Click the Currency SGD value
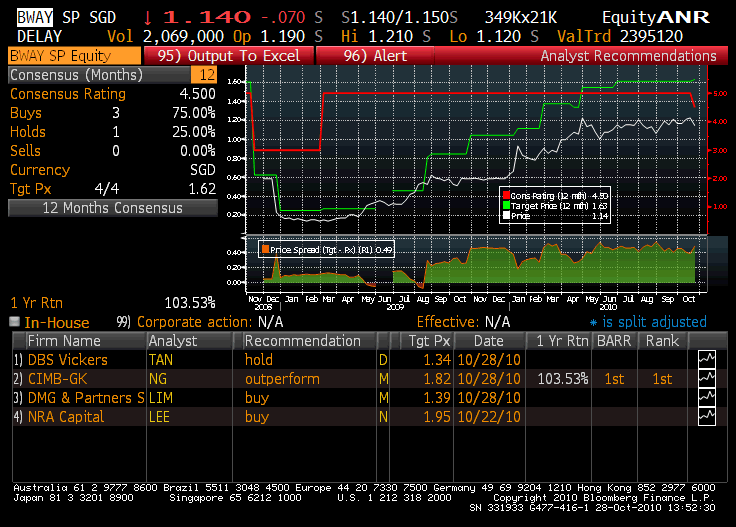The height and width of the screenshot is (527, 736). (203, 170)
